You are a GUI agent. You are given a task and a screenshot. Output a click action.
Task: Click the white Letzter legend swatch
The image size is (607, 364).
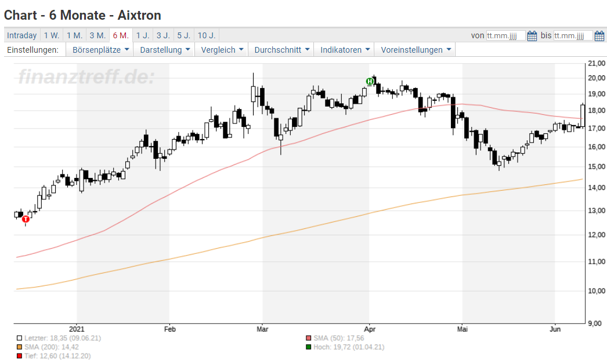point(19,338)
